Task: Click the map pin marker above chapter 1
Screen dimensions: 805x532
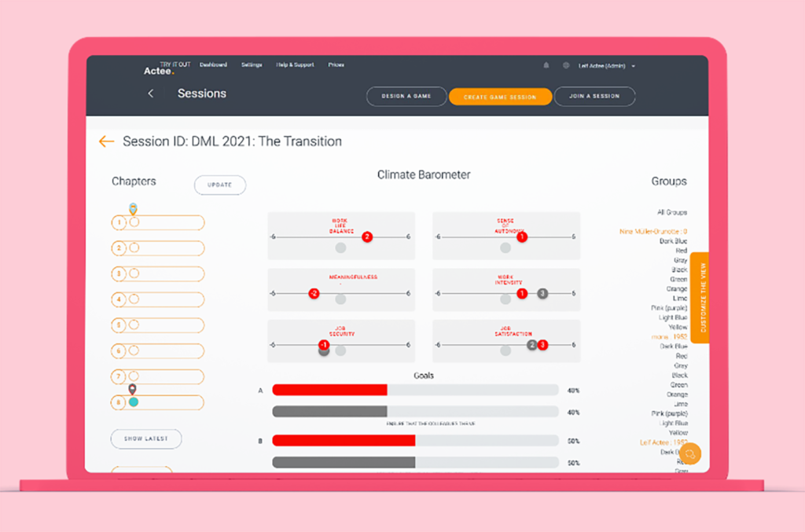Action: coord(134,208)
